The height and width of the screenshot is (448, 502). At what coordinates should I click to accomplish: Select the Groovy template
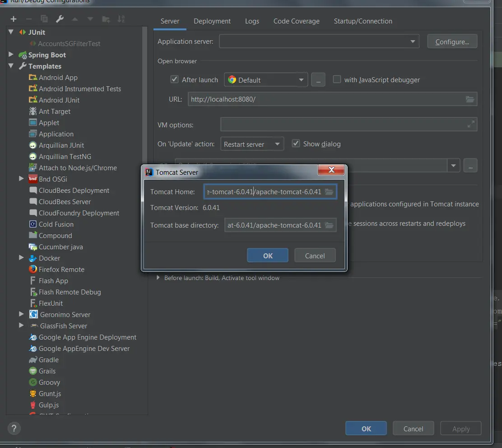(45, 383)
